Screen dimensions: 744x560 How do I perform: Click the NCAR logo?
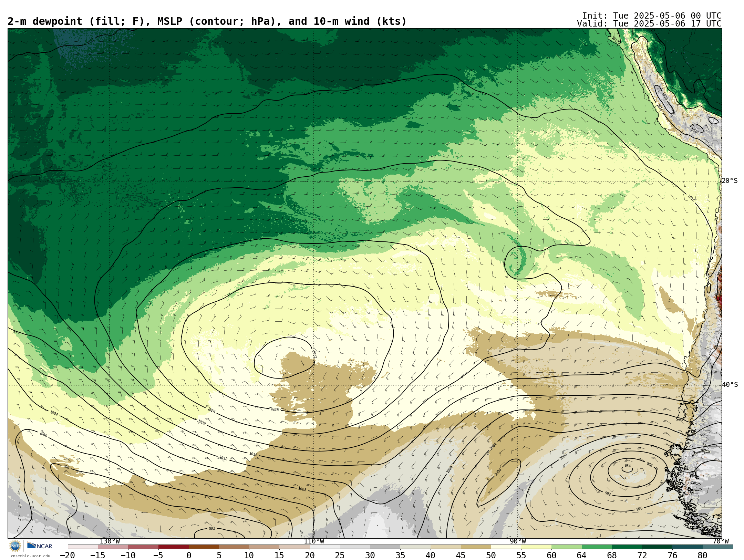pos(40,546)
